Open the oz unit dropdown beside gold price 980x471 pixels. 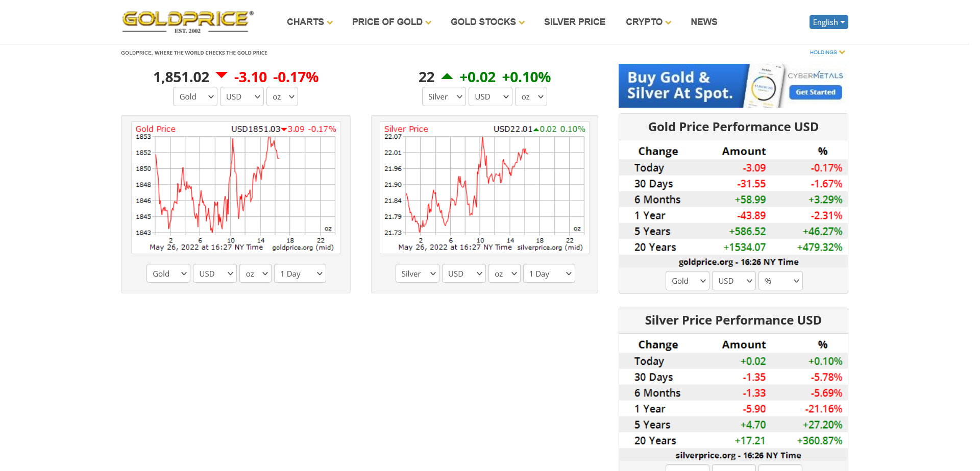pos(282,96)
